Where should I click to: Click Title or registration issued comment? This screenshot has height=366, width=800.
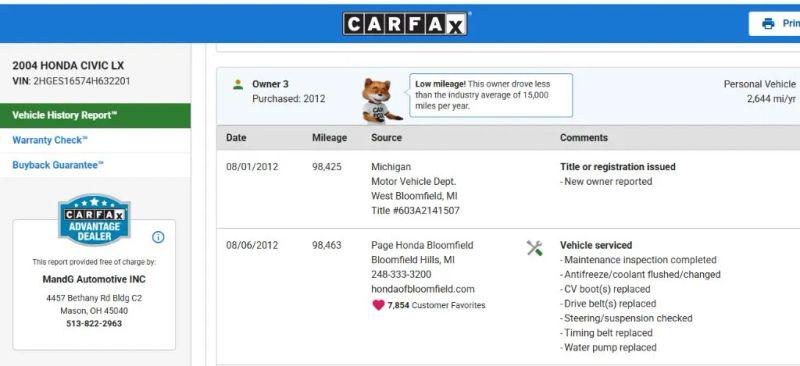click(617, 167)
